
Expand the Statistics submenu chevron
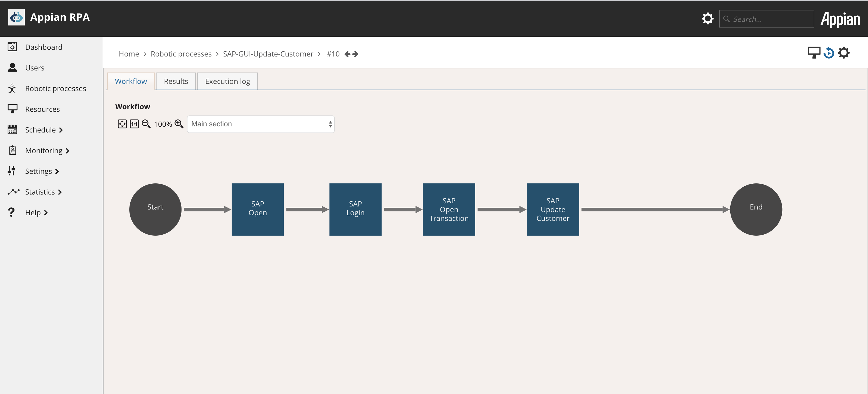[60, 192]
